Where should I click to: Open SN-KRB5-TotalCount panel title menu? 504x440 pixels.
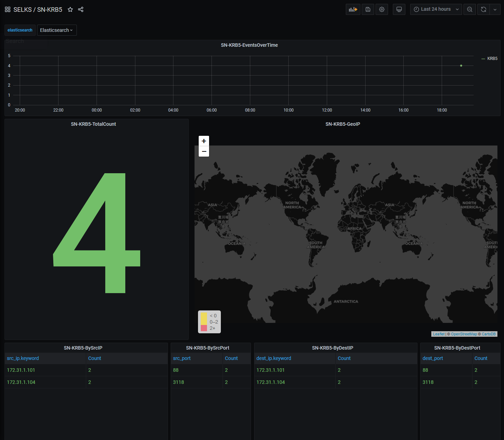93,124
